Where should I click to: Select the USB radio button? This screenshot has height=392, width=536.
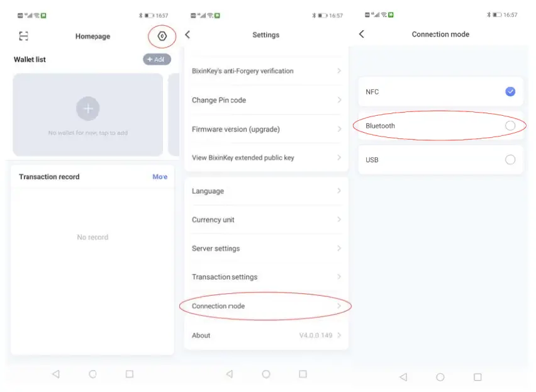510,160
